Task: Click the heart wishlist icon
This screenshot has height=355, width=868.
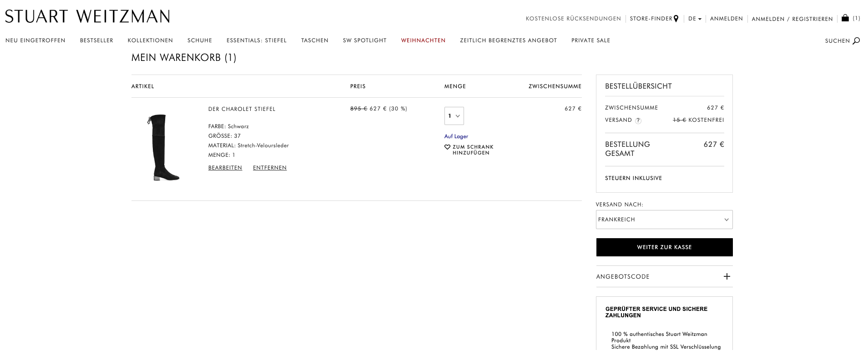Action: coord(447,147)
